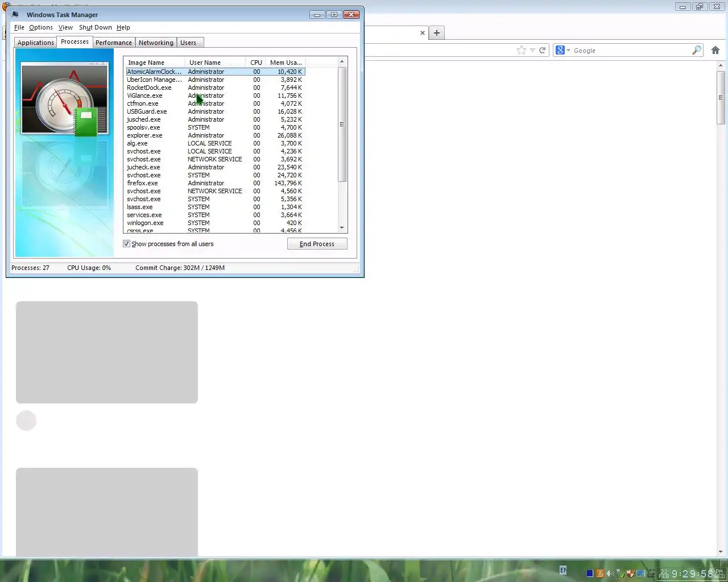Click the first gray placeholder card in Firefox
The image size is (728, 582).
click(x=107, y=352)
